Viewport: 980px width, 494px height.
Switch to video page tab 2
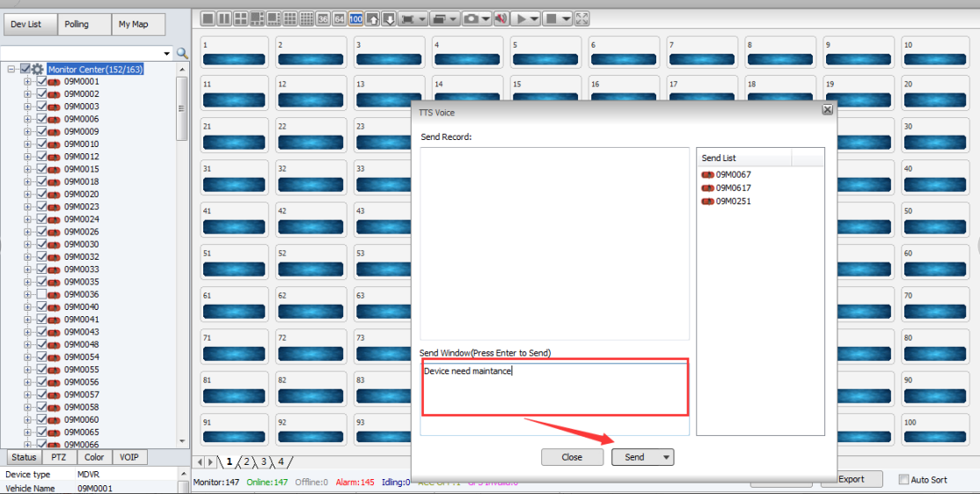(246, 462)
